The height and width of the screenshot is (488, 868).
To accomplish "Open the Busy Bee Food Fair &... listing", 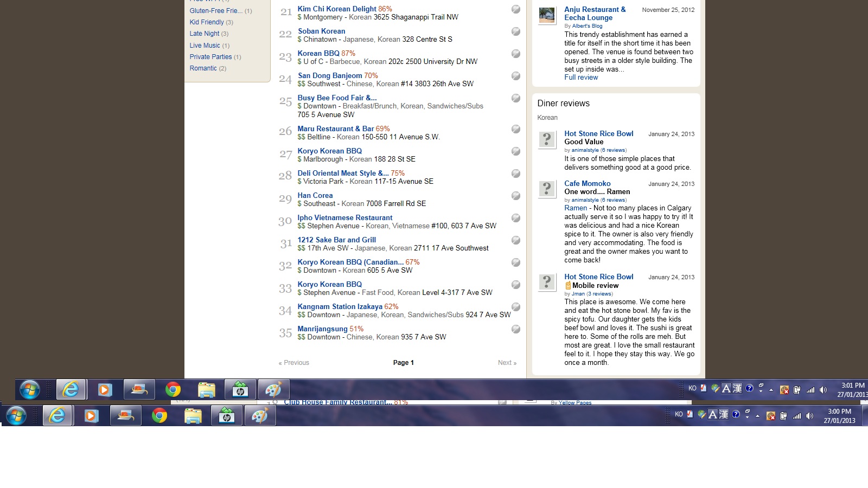I will click(337, 98).
